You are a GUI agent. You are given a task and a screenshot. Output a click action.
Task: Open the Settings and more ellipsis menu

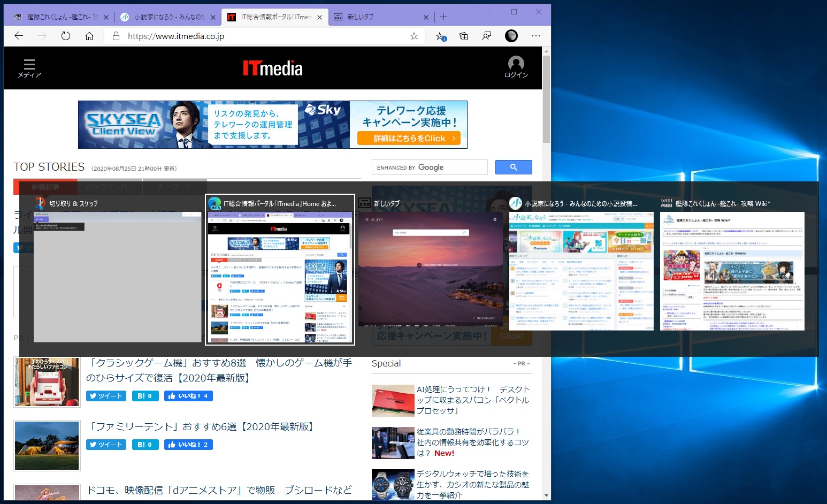pos(536,36)
